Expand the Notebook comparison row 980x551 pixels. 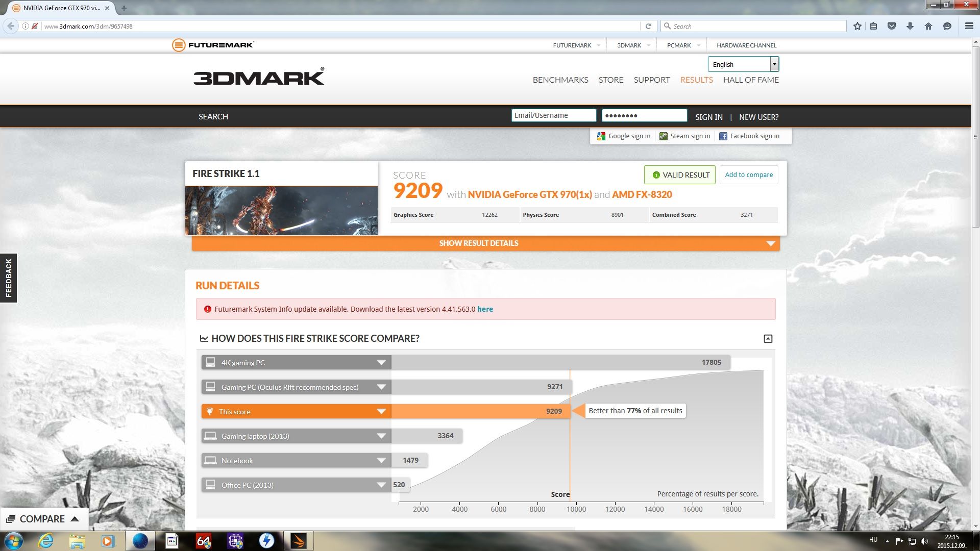(x=381, y=461)
